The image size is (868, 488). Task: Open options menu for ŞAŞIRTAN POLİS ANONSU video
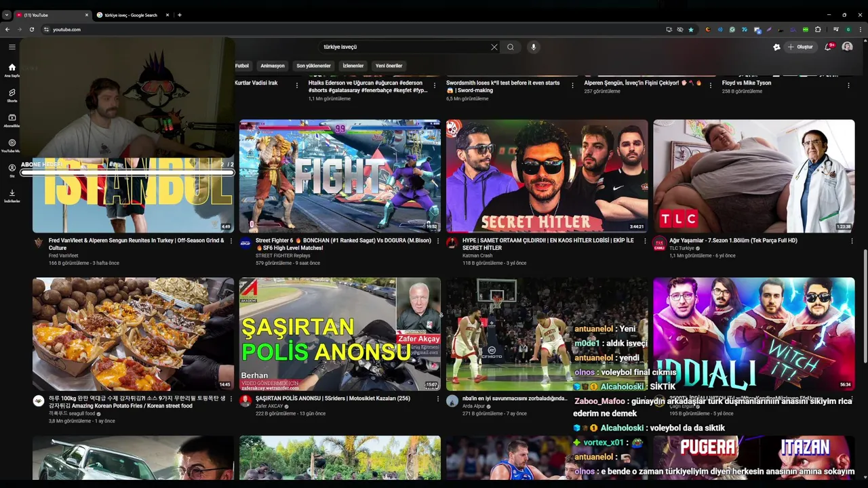coord(438,399)
